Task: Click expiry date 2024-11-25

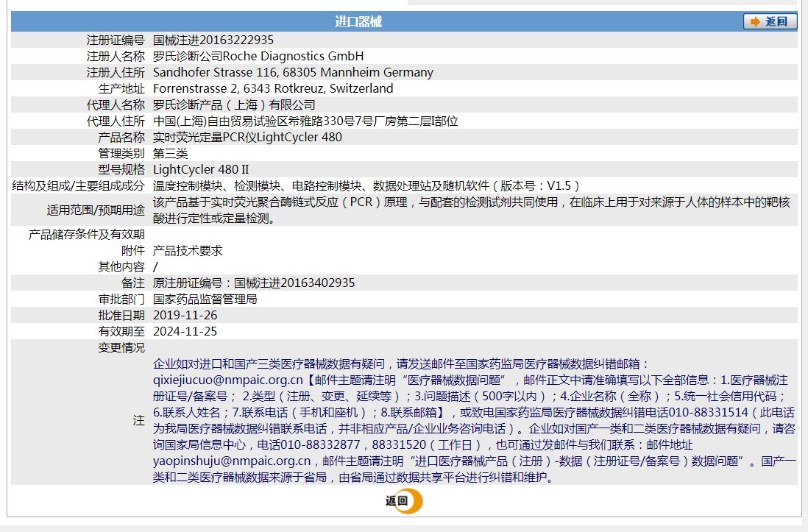Action: click(185, 331)
